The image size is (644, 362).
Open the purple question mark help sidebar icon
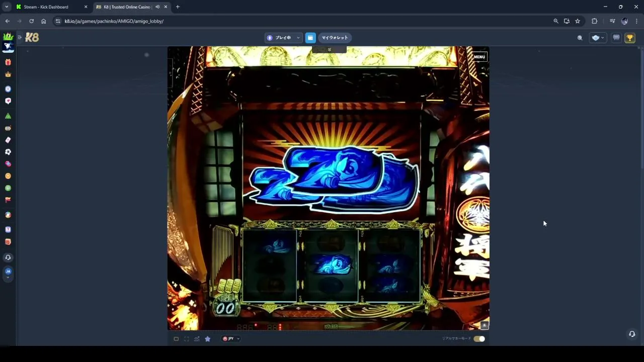(x=8, y=230)
